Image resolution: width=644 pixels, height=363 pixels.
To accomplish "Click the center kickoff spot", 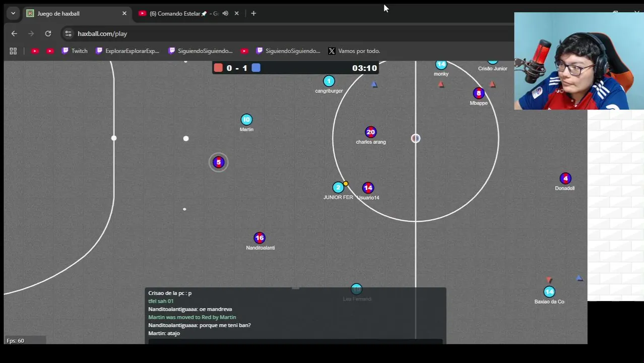I will (x=415, y=138).
